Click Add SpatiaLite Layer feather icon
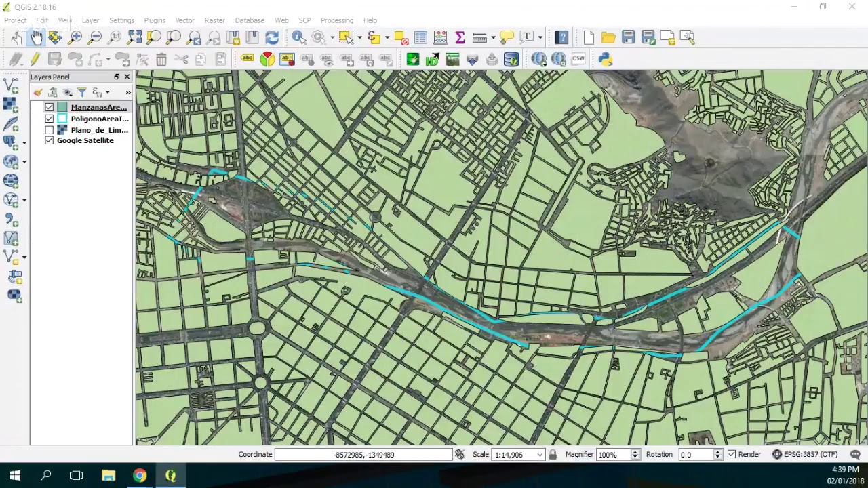868x488 pixels. [x=11, y=123]
